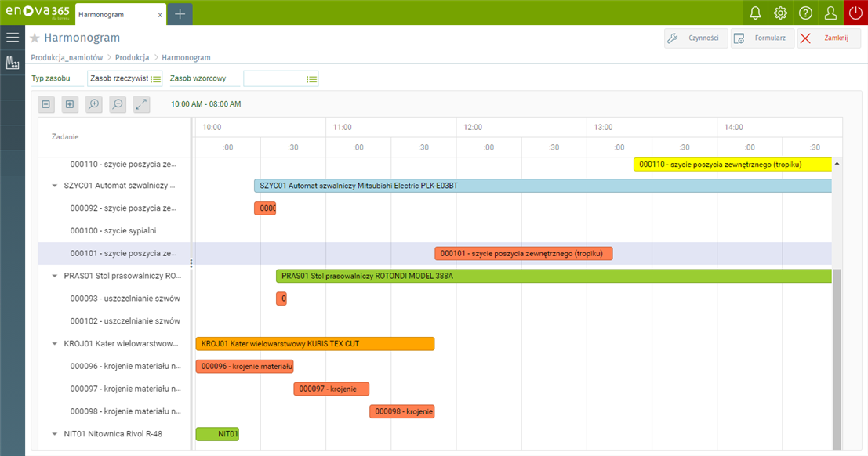Open the Zasob wzorcowy dropdown list
Image resolution: width=868 pixels, height=456 pixels.
point(311,79)
